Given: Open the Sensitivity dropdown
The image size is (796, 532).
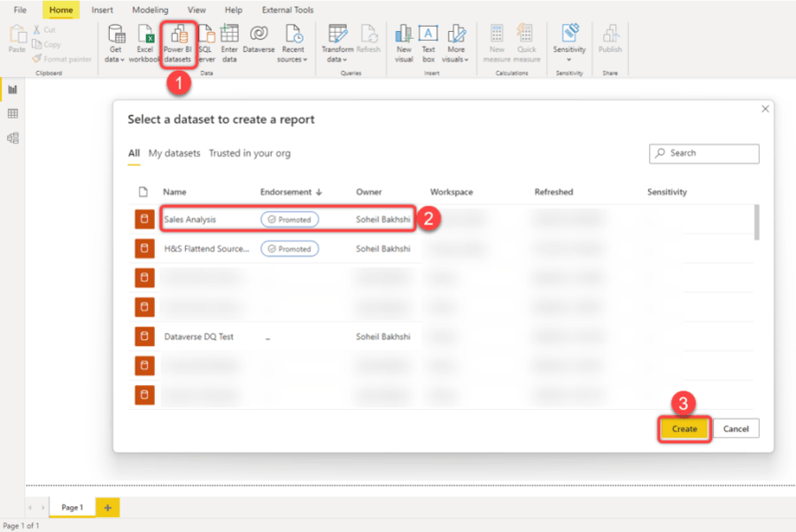Looking at the screenshot, I should coord(569,43).
